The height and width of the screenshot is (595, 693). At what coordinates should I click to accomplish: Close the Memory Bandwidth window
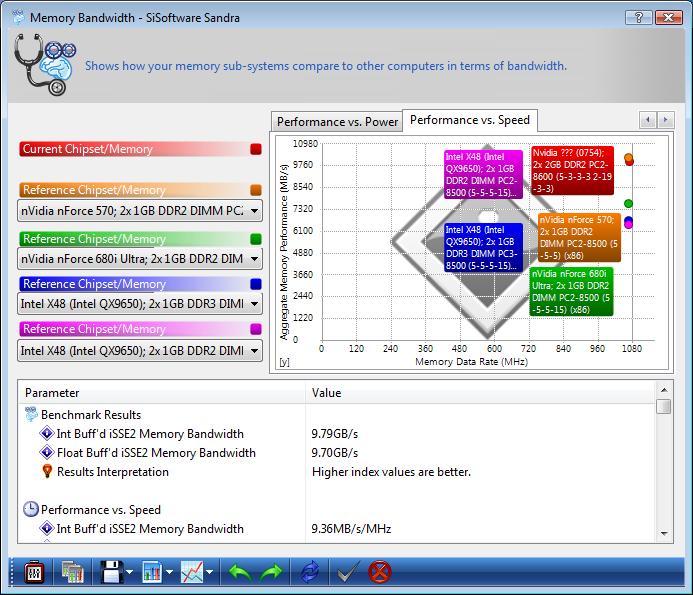pos(669,17)
